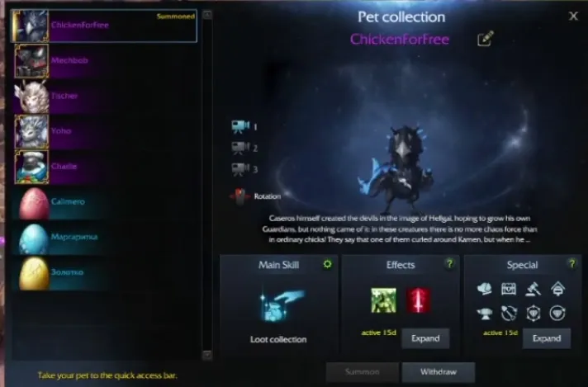
Task: Click the Loot collection skill icon
Action: coord(282,305)
